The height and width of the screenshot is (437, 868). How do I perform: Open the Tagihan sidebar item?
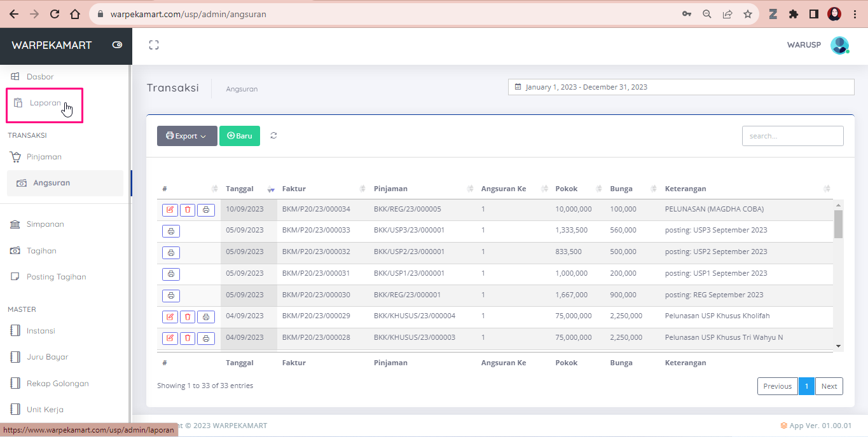41,251
